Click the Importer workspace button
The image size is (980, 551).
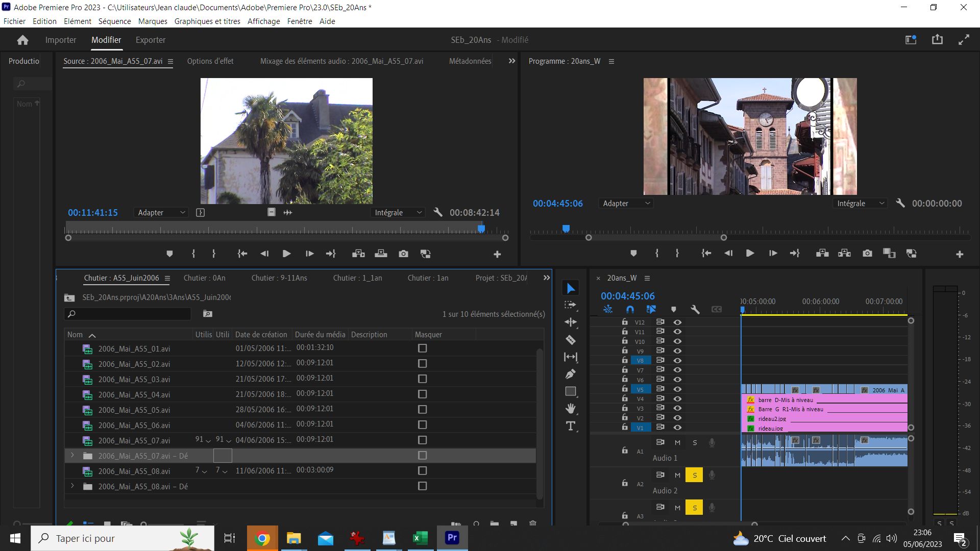tap(61, 40)
